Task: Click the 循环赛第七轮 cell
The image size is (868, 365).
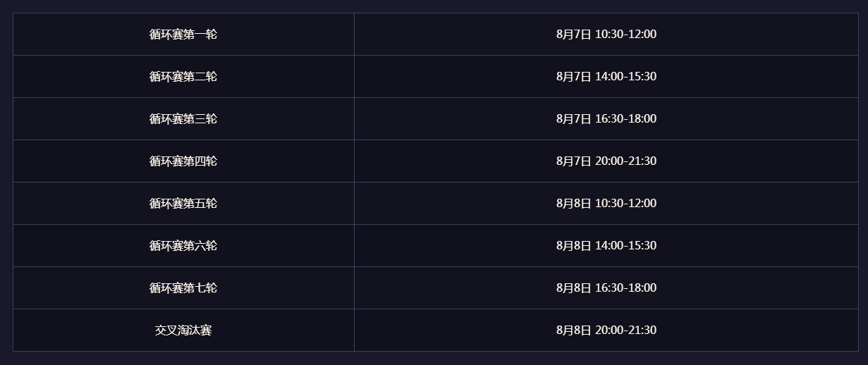Action: (x=183, y=287)
